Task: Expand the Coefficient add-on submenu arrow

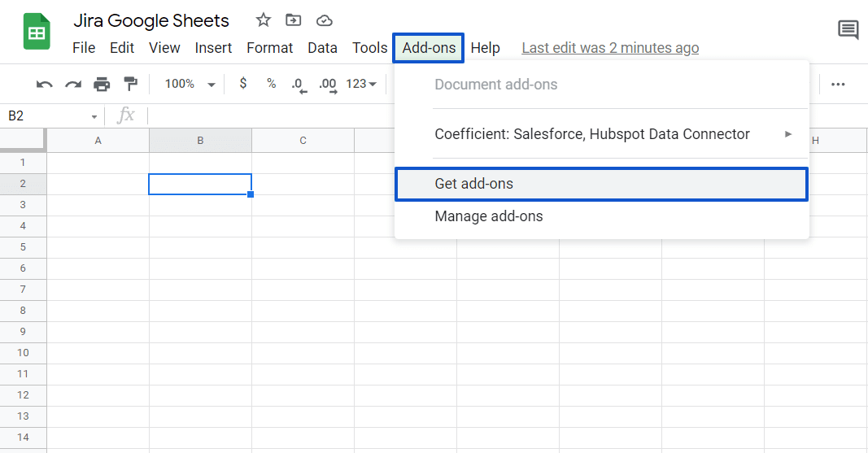Action: [788, 134]
